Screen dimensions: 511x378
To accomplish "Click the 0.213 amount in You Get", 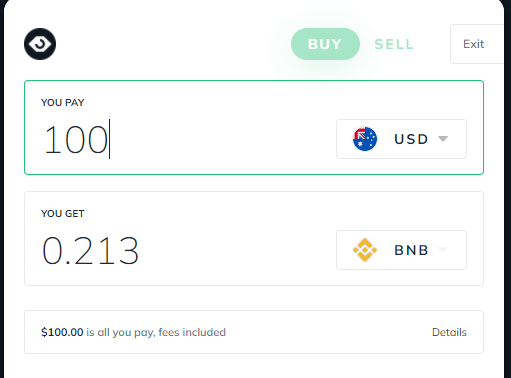I will coord(90,250).
